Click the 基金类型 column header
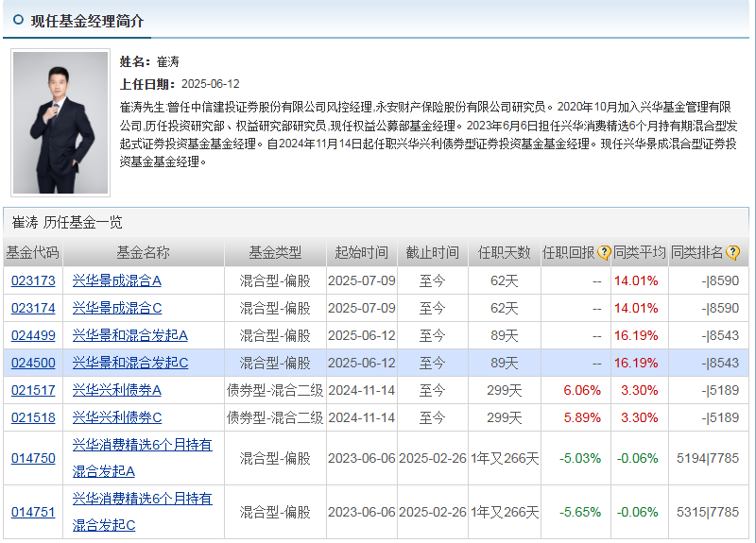The height and width of the screenshot is (543, 756). point(275,252)
